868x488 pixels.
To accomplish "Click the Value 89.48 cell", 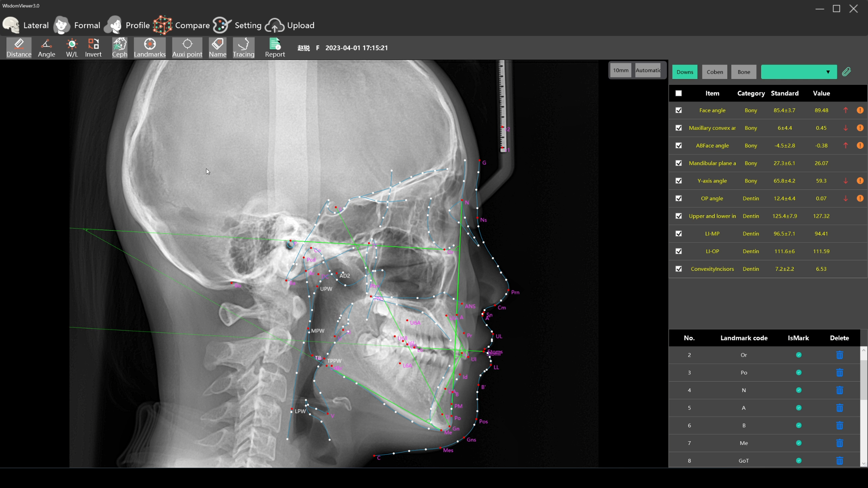I will pos(821,110).
